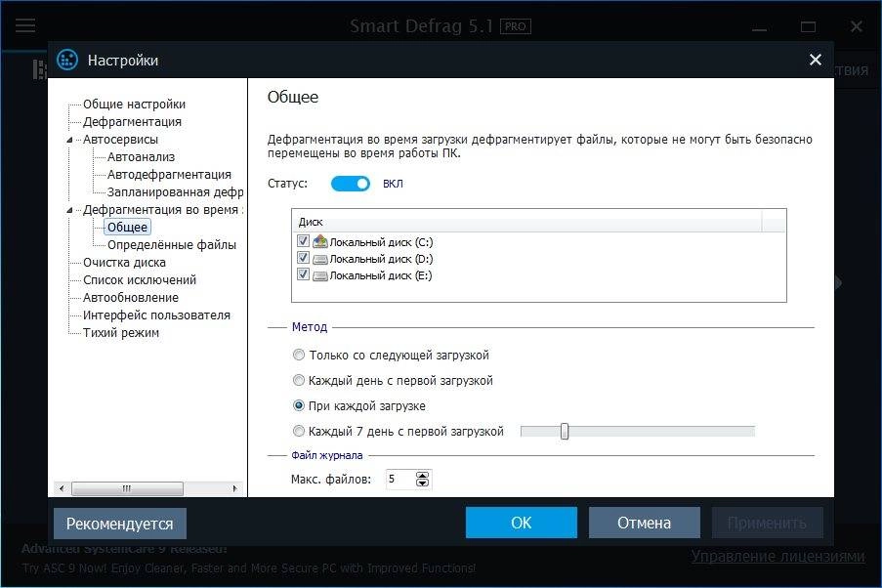This screenshot has width=882, height=588.
Task: Click the Локальный диск (E:) drive icon
Action: (320, 275)
